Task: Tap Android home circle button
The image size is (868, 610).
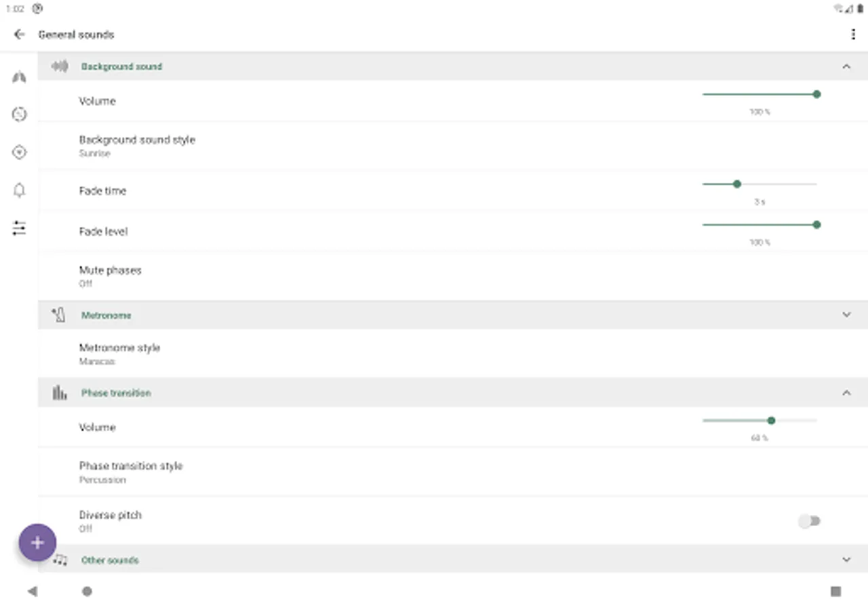Action: 87,591
